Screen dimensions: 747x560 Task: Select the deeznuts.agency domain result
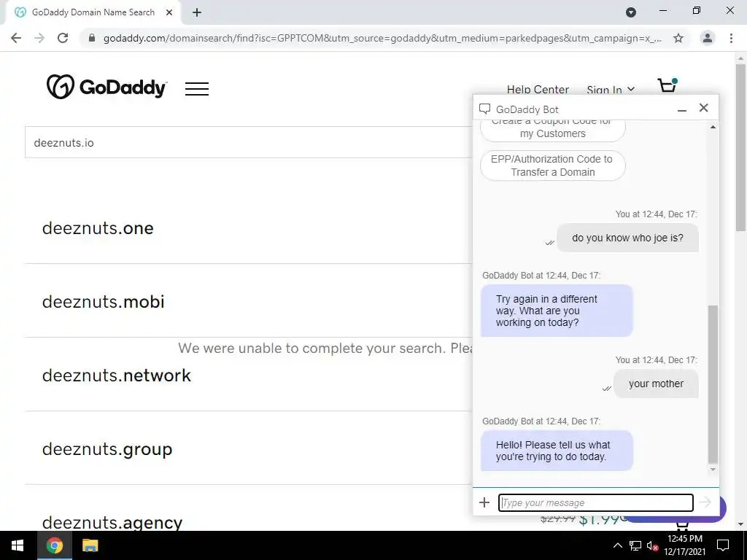pyautogui.click(x=112, y=522)
